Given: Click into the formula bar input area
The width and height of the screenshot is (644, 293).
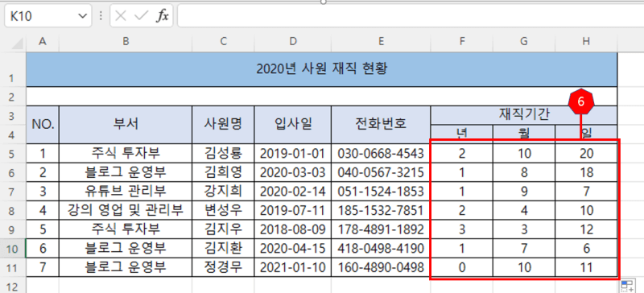Looking at the screenshot, I should coord(411,16).
